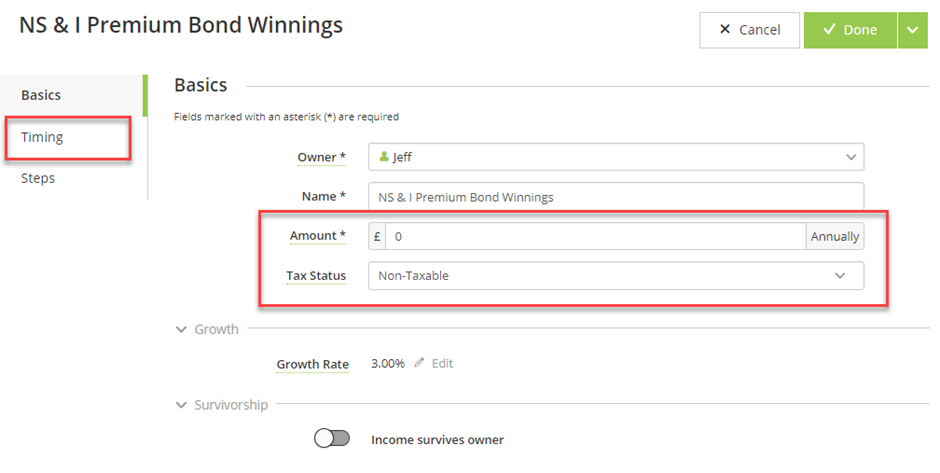Open the Tax Status dropdown
Screen dimensions: 940x473
pyautogui.click(x=616, y=276)
